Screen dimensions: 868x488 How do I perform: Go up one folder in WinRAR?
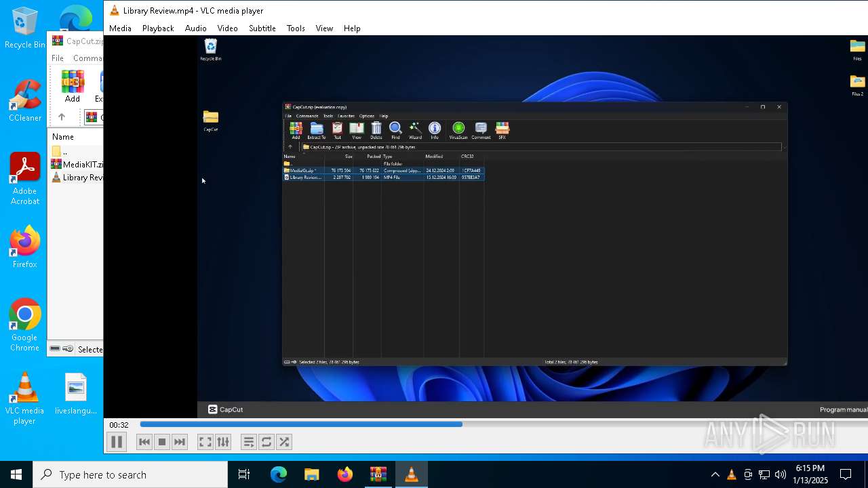pyautogui.click(x=62, y=117)
